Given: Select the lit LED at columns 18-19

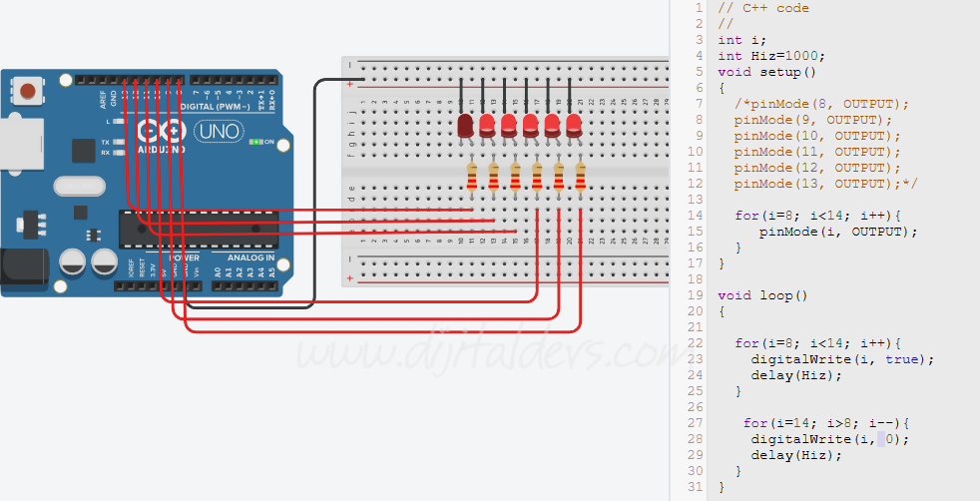Looking at the screenshot, I should click(552, 126).
